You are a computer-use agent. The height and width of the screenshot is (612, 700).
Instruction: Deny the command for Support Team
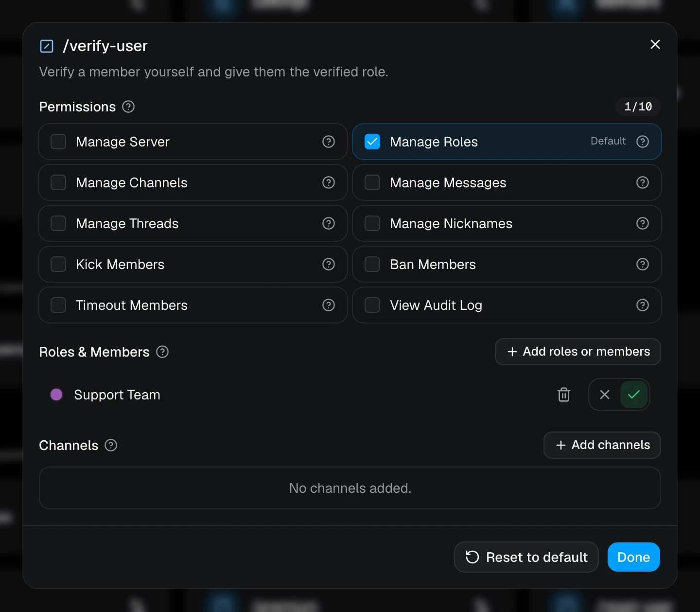click(x=605, y=395)
